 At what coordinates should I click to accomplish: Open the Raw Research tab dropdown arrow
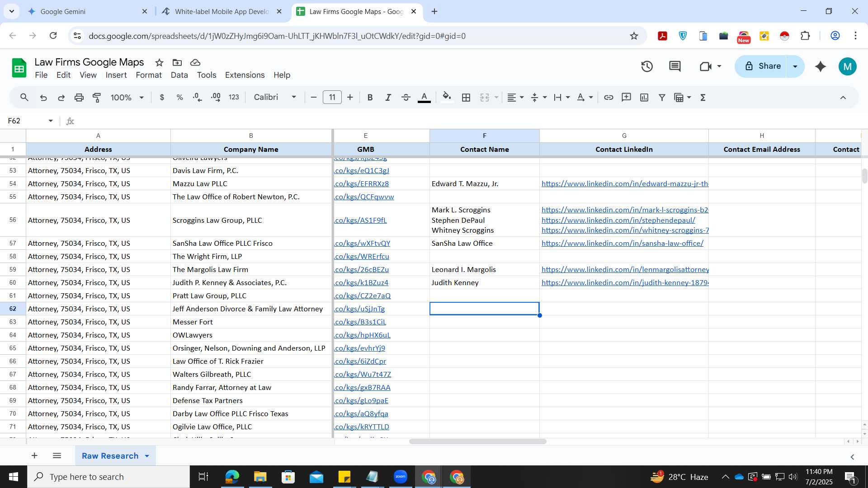click(147, 456)
